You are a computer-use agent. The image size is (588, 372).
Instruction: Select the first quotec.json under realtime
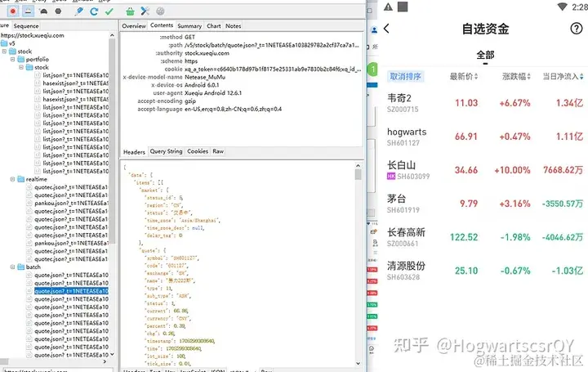pyautogui.click(x=71, y=187)
